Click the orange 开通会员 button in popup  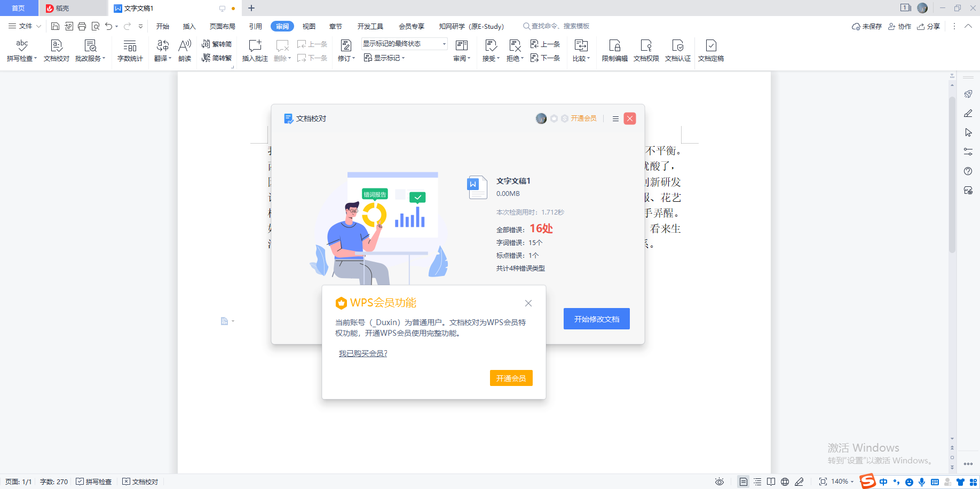pyautogui.click(x=511, y=378)
